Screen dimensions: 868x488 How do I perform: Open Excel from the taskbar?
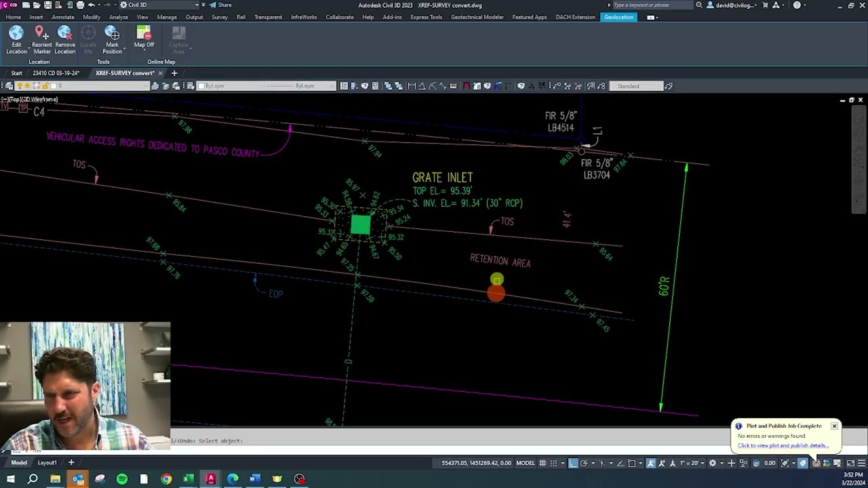coord(189,479)
